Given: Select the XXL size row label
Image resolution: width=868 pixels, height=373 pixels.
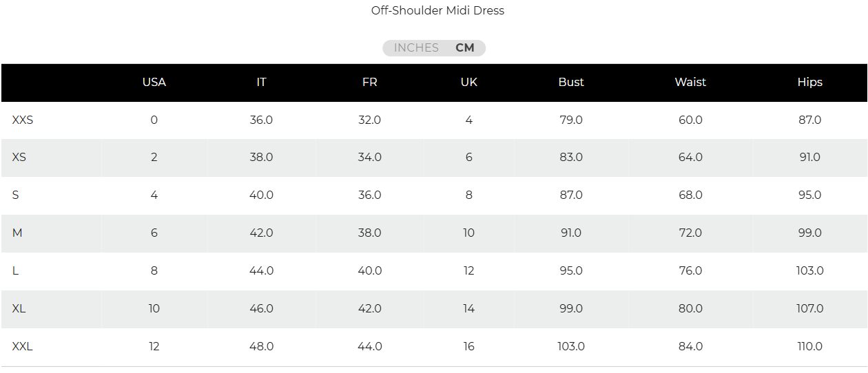Looking at the screenshot, I should point(23,347).
